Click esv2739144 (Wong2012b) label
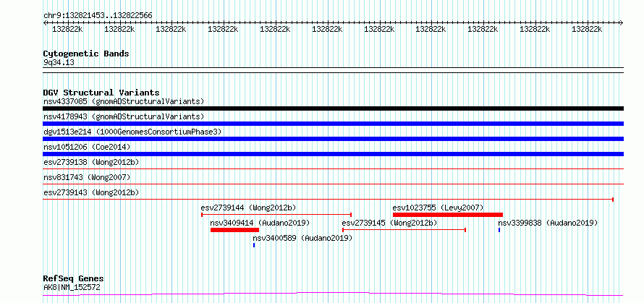Image resolution: width=644 pixels, height=303 pixels. pos(248,208)
